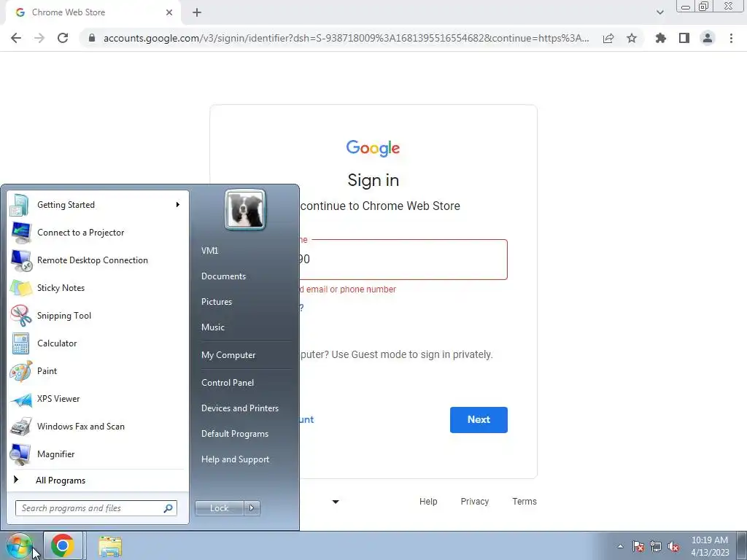This screenshot has width=747, height=560.
Task: Click the email or phone field
Action: click(x=403, y=260)
